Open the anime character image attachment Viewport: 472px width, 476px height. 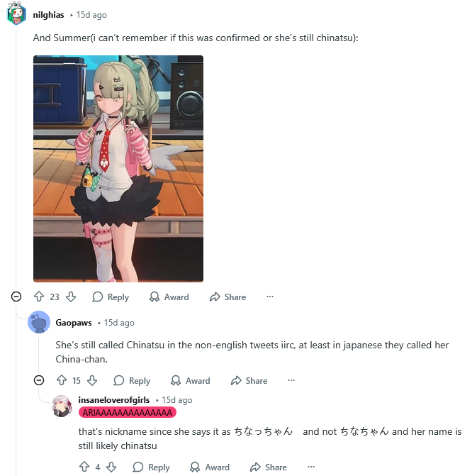(x=118, y=169)
